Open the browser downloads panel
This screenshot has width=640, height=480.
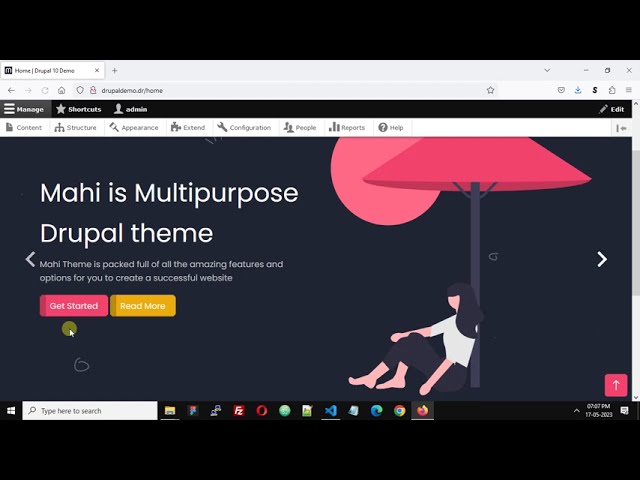[x=578, y=90]
